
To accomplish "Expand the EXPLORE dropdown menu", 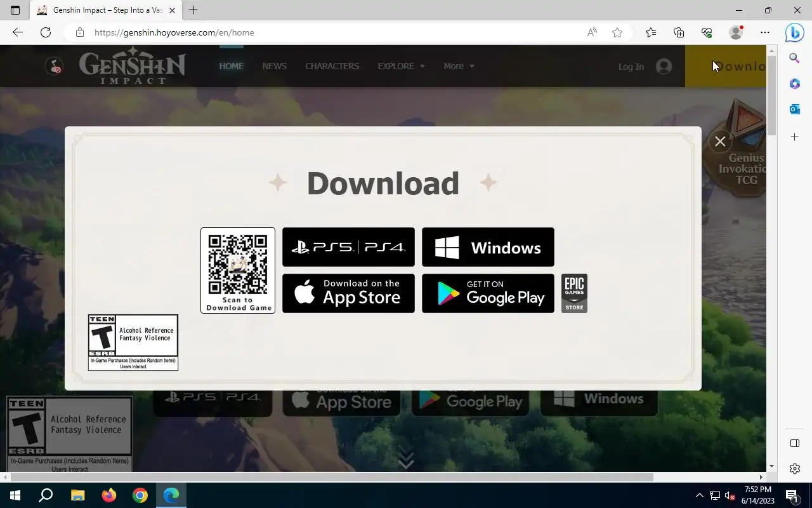I will point(402,66).
